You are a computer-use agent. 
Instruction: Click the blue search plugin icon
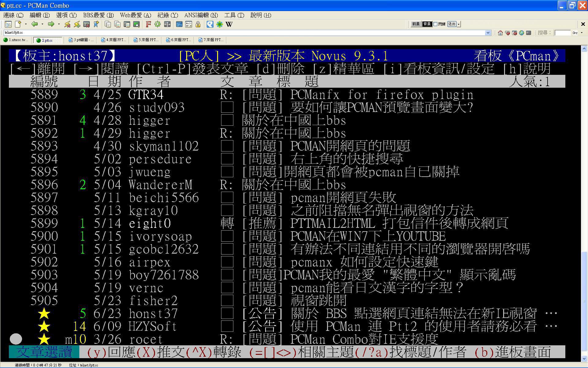210,24
